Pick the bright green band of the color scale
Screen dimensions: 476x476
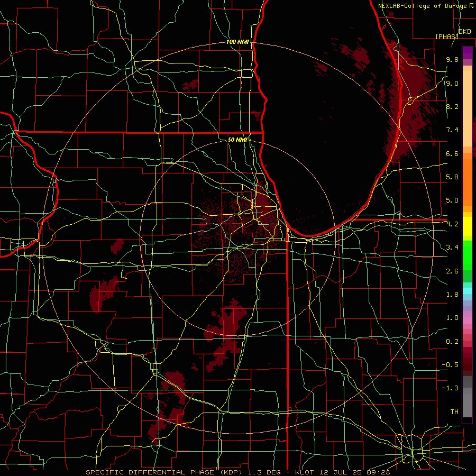tap(467, 255)
